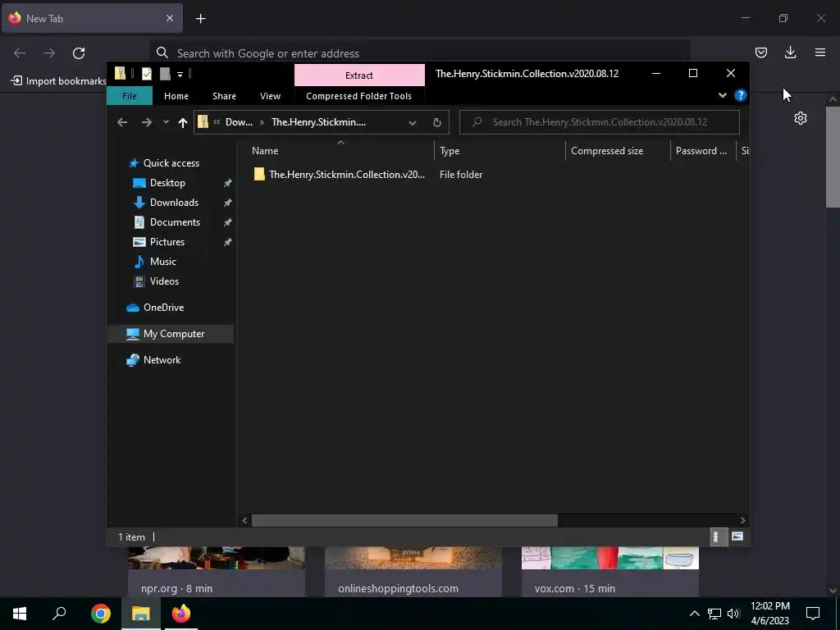Select Compressed Folder Tools tab

pos(359,96)
